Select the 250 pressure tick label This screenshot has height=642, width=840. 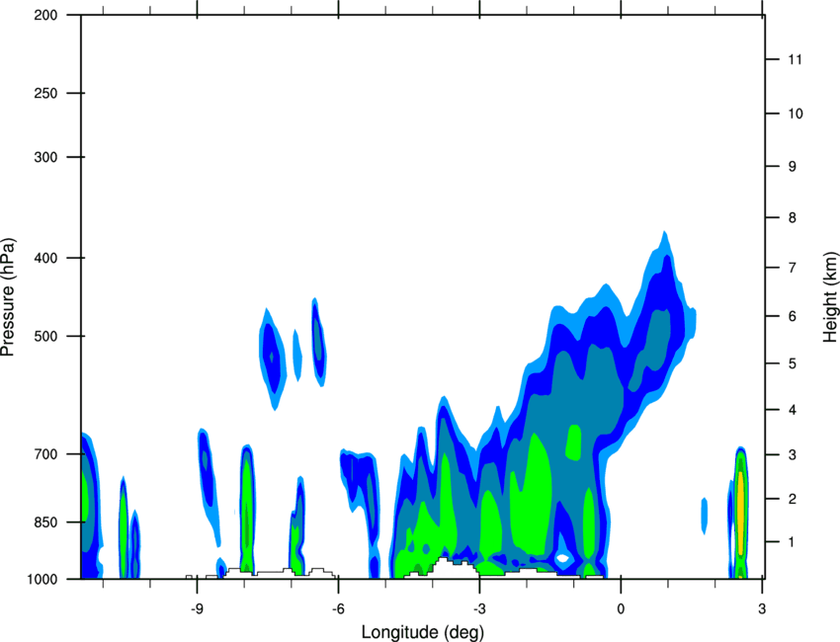pos(45,93)
